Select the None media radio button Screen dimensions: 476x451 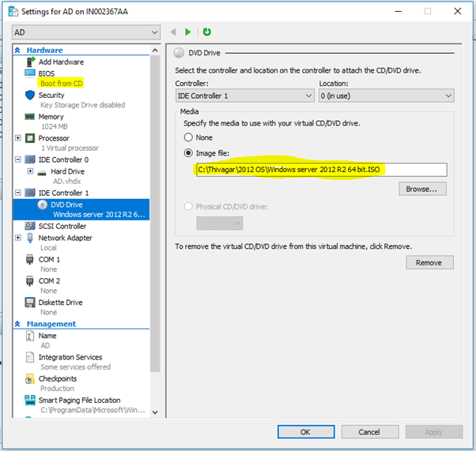(188, 137)
